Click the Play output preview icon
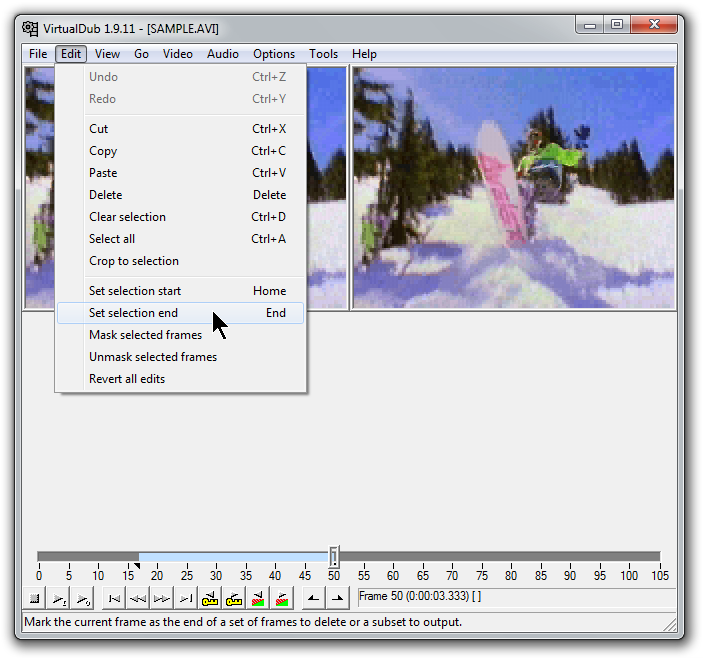The image size is (703, 658). 83,599
